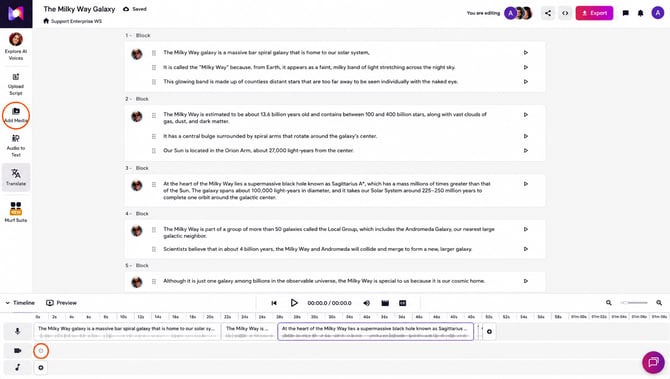Collapse the Timeline panel
The height and width of the screenshot is (379, 670).
pos(20,303)
